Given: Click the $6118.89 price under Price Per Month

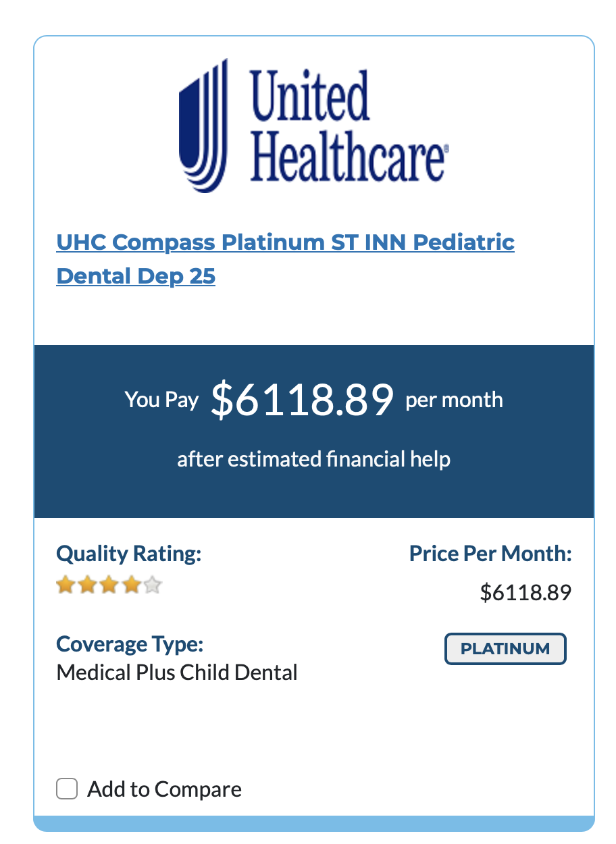Looking at the screenshot, I should pos(526,592).
